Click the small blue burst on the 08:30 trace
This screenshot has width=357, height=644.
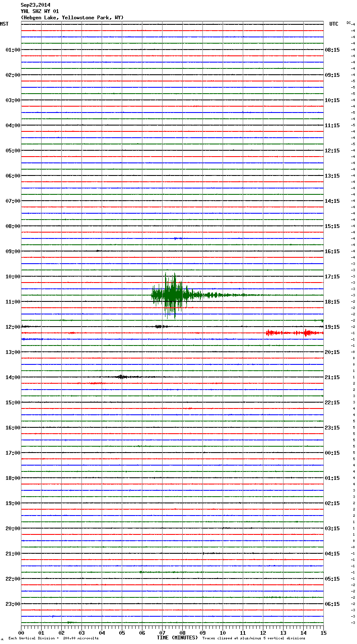click(x=178, y=238)
